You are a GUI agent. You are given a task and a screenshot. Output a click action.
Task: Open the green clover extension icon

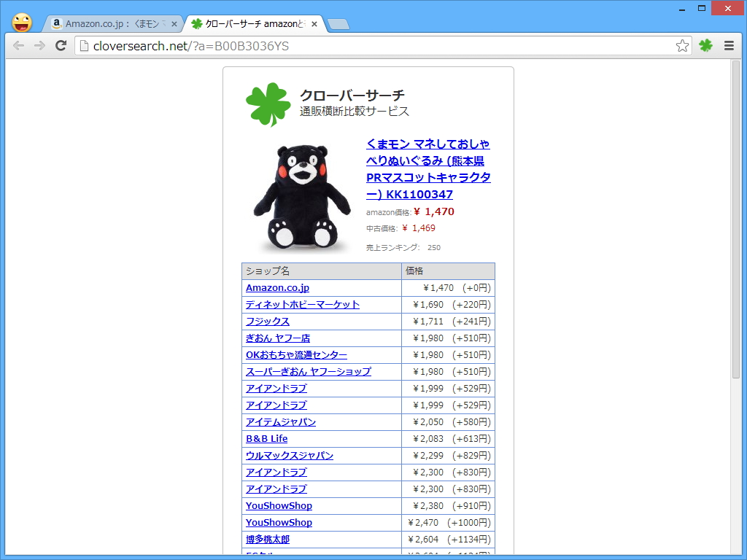[x=705, y=46]
